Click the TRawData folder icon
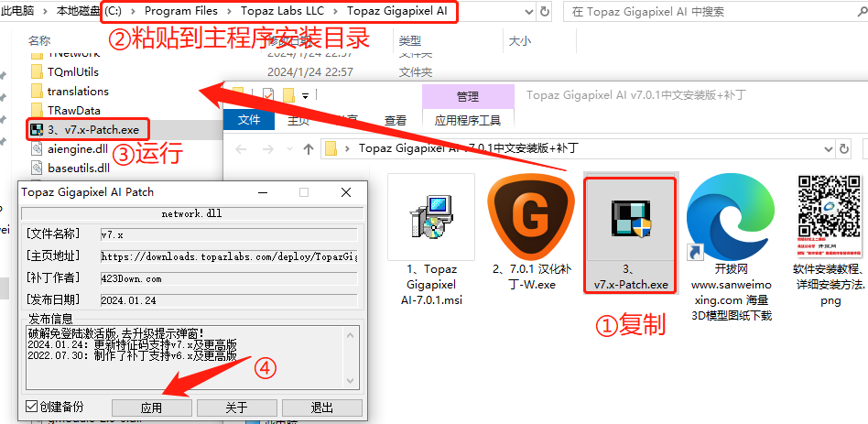The height and width of the screenshot is (424, 868). pyautogui.click(x=38, y=110)
